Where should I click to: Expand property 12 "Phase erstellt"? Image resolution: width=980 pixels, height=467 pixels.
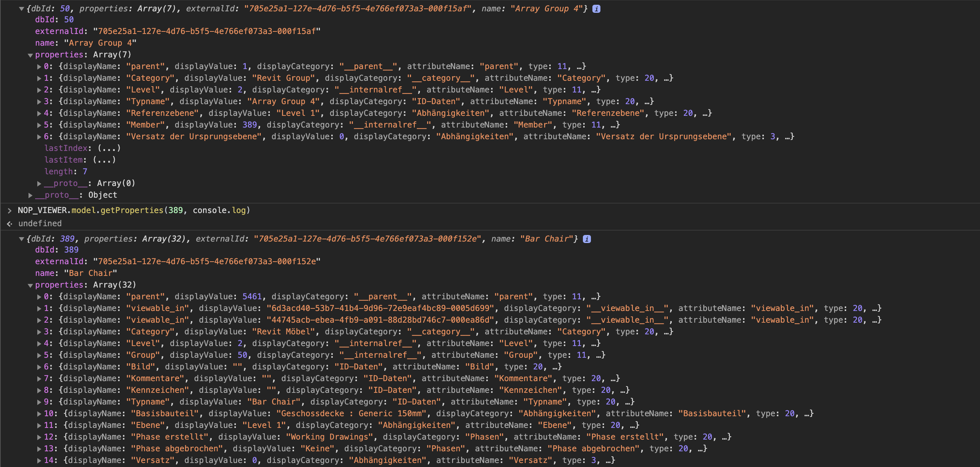pos(39,437)
